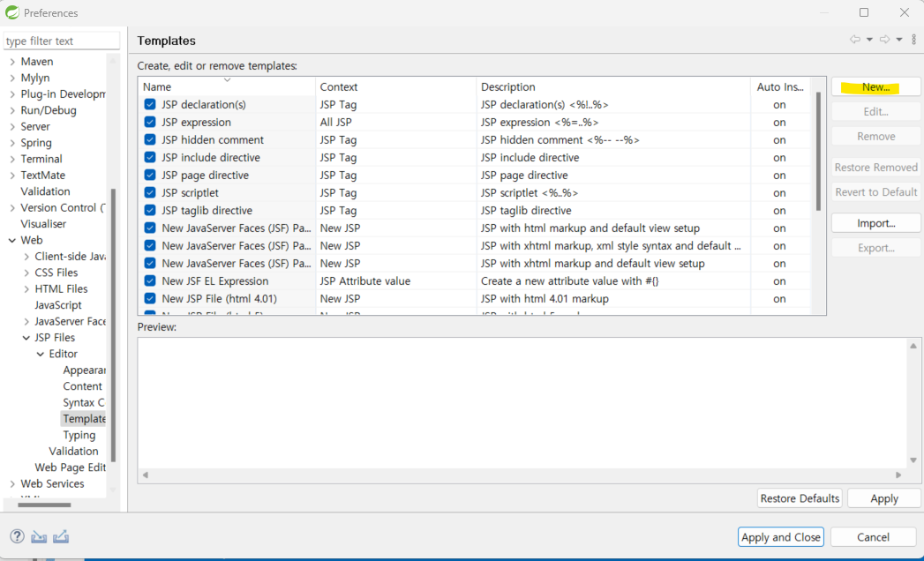Toggle the JSP include directive checkbox

(x=150, y=157)
